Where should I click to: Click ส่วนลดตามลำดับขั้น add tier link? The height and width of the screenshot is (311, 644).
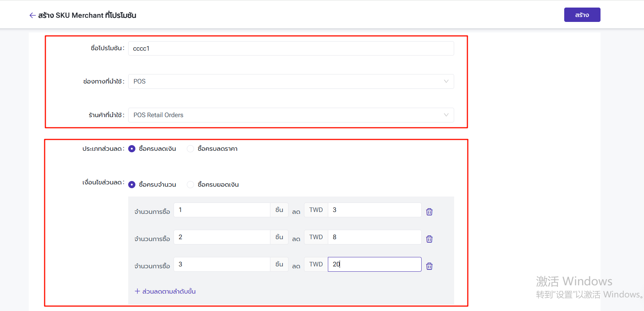(x=169, y=291)
